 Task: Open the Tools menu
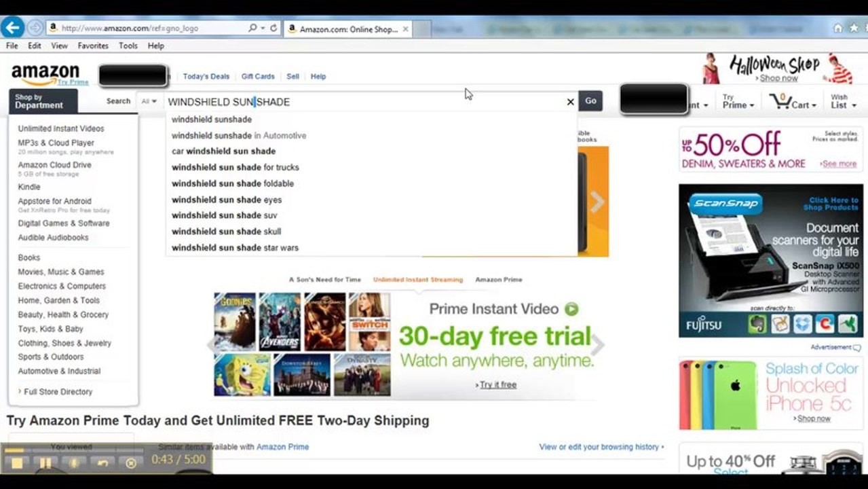pyautogui.click(x=128, y=46)
